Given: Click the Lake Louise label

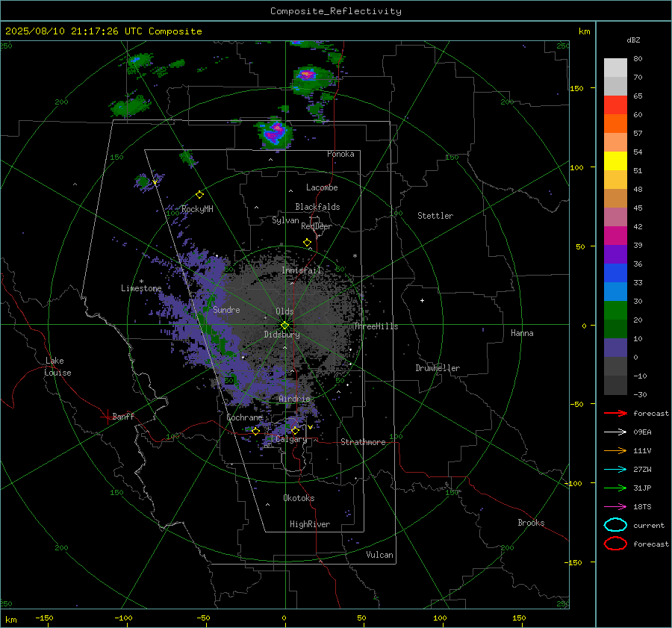Looking at the screenshot, I should pyautogui.click(x=57, y=367).
